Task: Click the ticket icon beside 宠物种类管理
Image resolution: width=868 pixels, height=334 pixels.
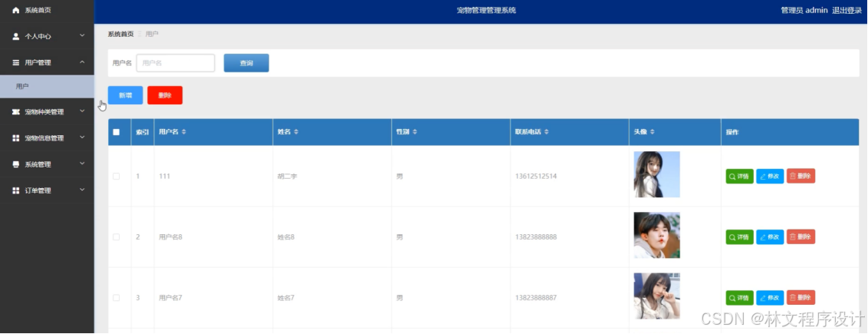Action: coord(15,112)
